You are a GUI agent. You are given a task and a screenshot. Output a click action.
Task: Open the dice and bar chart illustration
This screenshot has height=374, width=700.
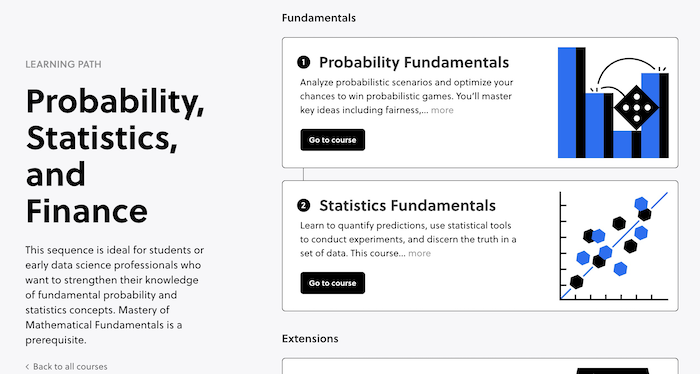pos(613,103)
